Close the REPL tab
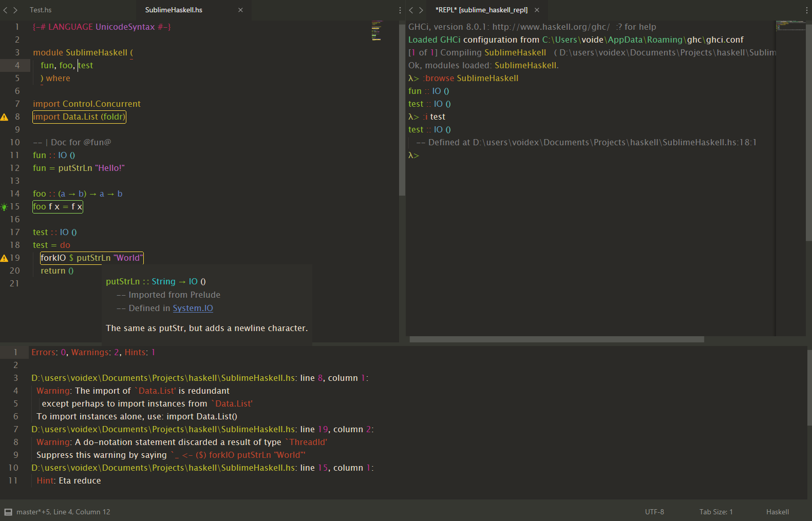This screenshot has width=812, height=521. coord(537,10)
